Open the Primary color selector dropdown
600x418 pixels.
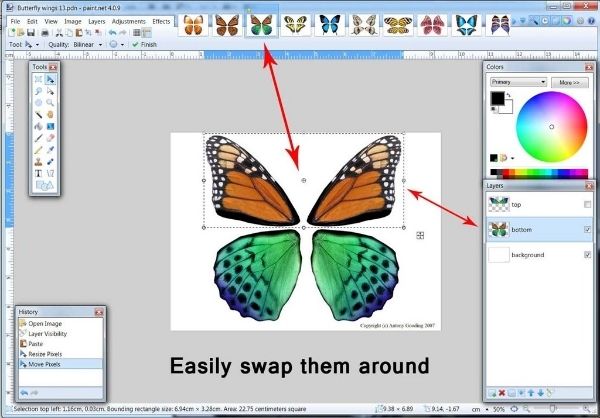[x=518, y=82]
